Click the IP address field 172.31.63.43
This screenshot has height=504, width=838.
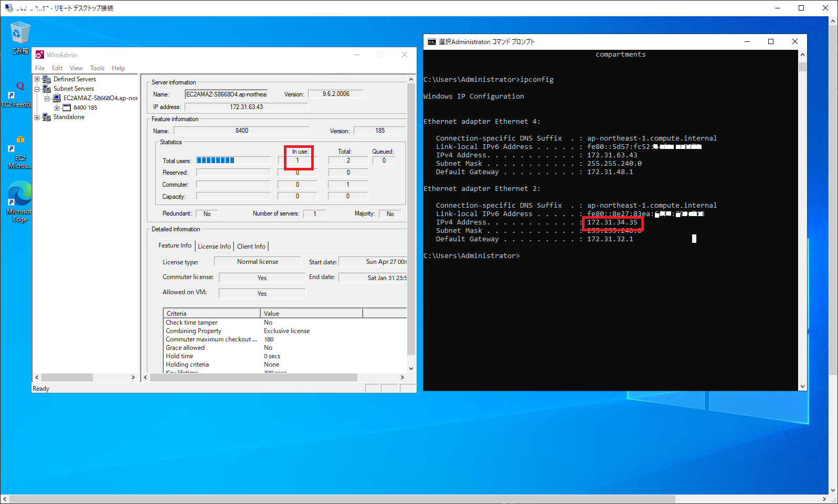pyautogui.click(x=246, y=107)
